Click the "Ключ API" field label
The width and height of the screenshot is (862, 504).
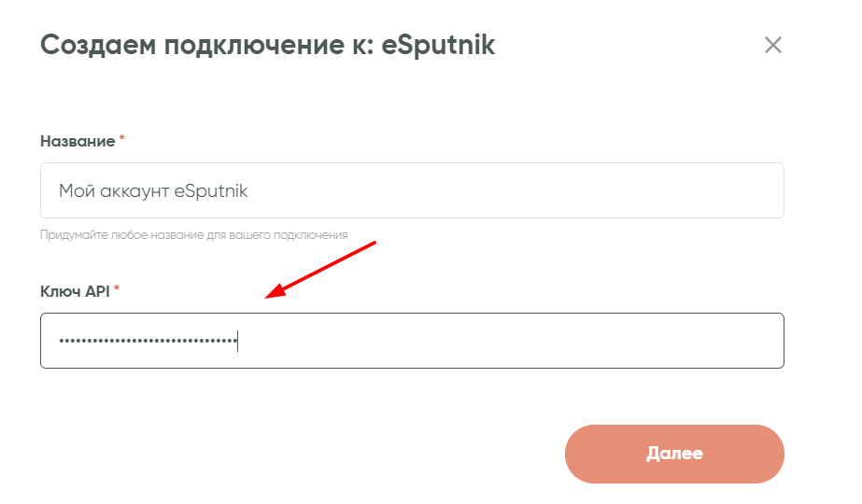(75, 291)
